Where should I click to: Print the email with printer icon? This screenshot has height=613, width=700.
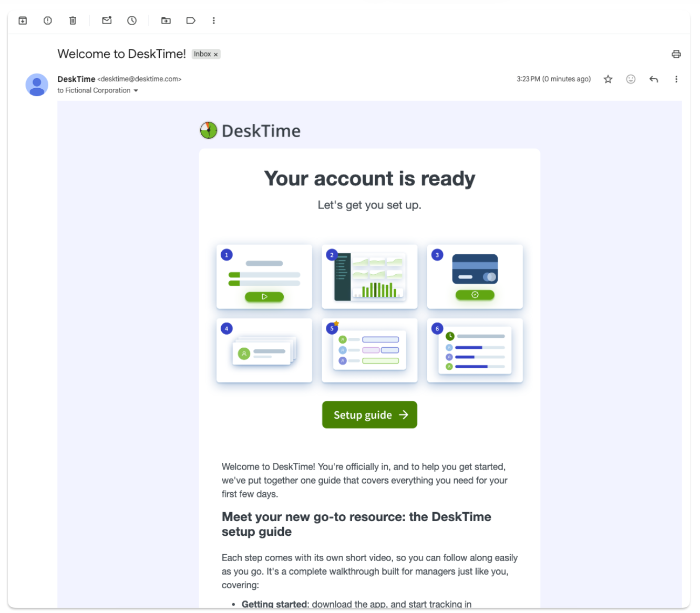676,54
